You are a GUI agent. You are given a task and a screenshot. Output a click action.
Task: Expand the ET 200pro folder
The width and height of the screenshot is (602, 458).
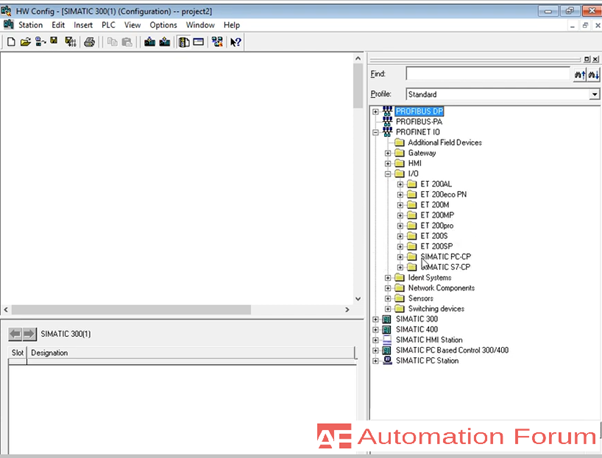click(x=400, y=226)
